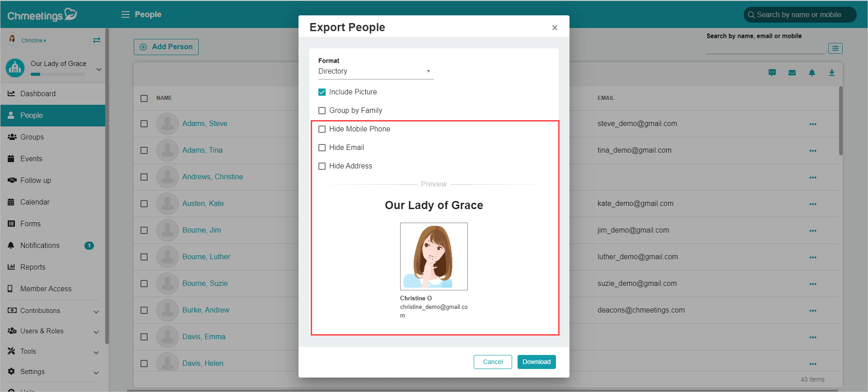Open more options for Bourne, Jim
Image resolution: width=868 pixels, height=392 pixels.
click(x=813, y=231)
